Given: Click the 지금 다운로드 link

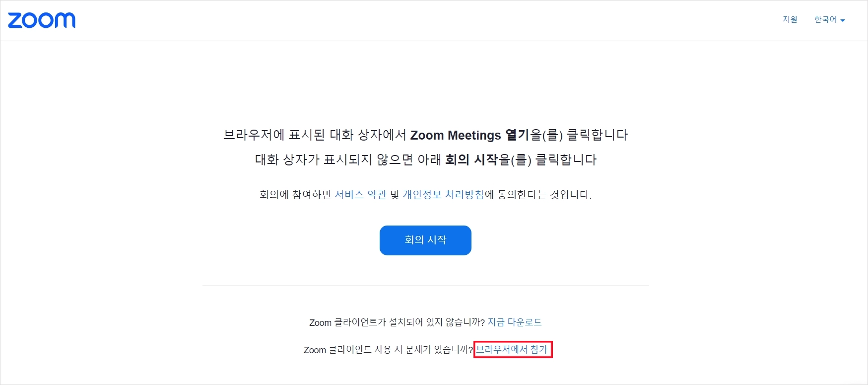Looking at the screenshot, I should pos(515,322).
